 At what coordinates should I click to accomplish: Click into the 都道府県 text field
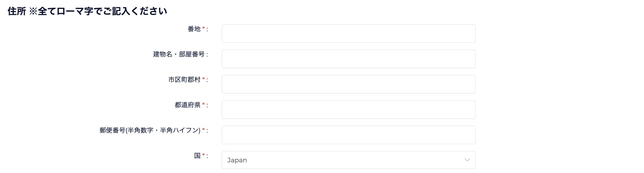tap(348, 110)
